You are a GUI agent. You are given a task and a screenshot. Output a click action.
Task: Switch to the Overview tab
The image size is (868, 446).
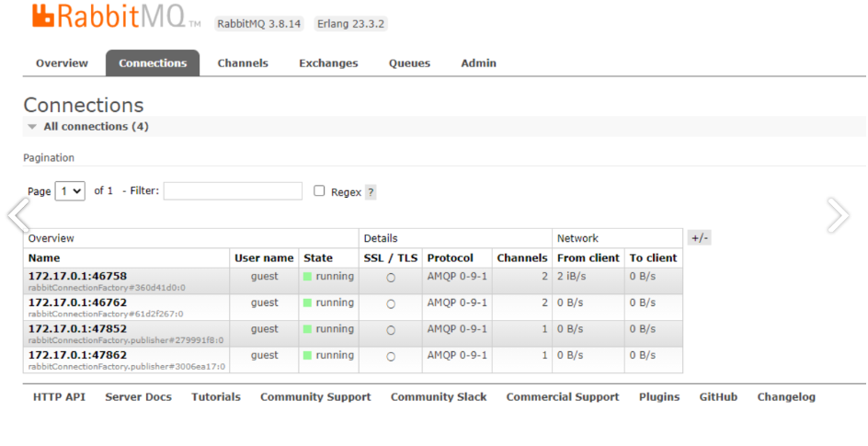[x=62, y=63]
